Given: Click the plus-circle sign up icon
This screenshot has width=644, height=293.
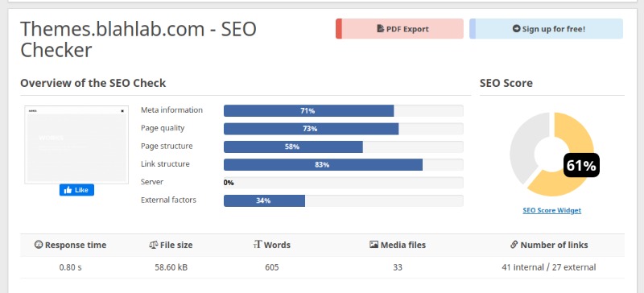Looking at the screenshot, I should coord(517,29).
